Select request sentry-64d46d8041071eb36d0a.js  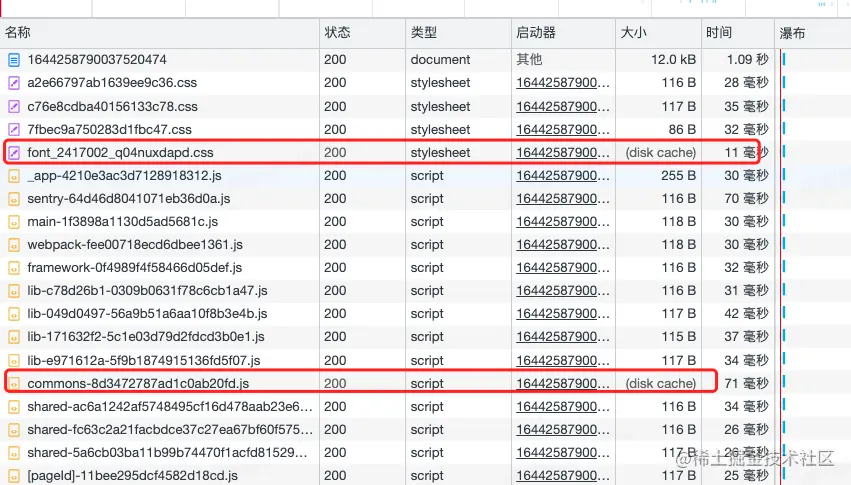point(129,199)
